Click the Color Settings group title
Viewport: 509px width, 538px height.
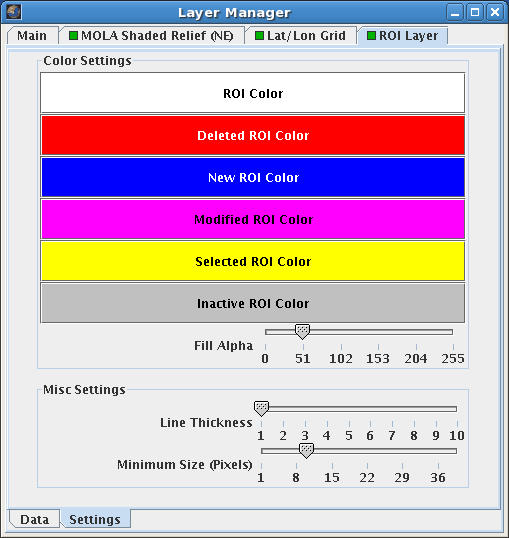pos(87,61)
